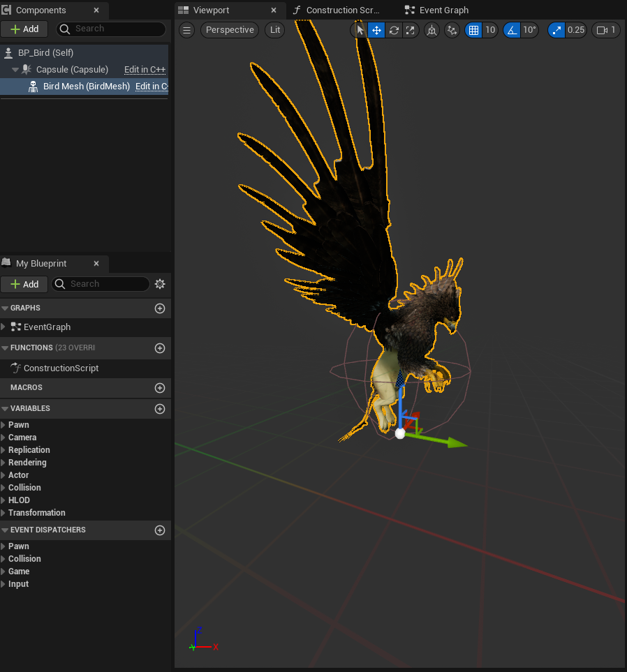Screen dimensions: 627x672
Task: Open Edit in C++ link for Bird Mesh
Action: 152,86
